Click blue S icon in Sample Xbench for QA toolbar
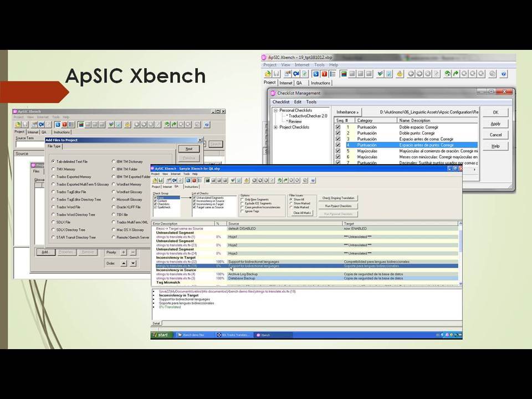 click(x=188, y=181)
